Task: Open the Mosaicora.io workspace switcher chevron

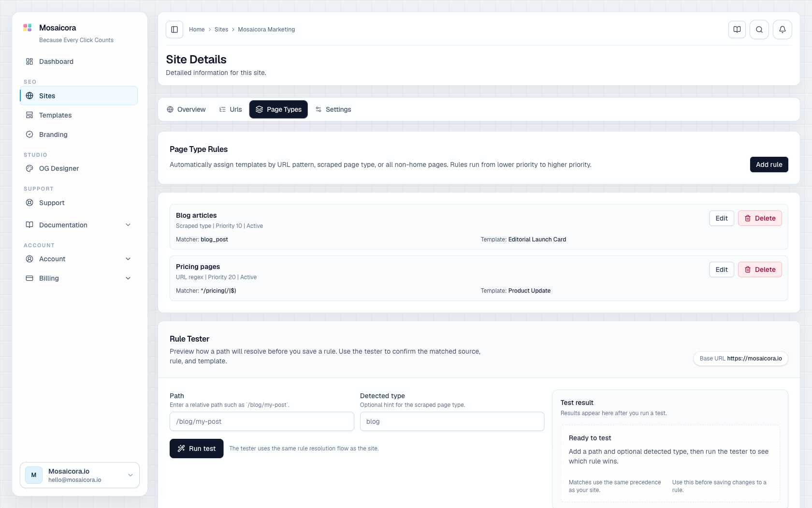Action: [130, 475]
